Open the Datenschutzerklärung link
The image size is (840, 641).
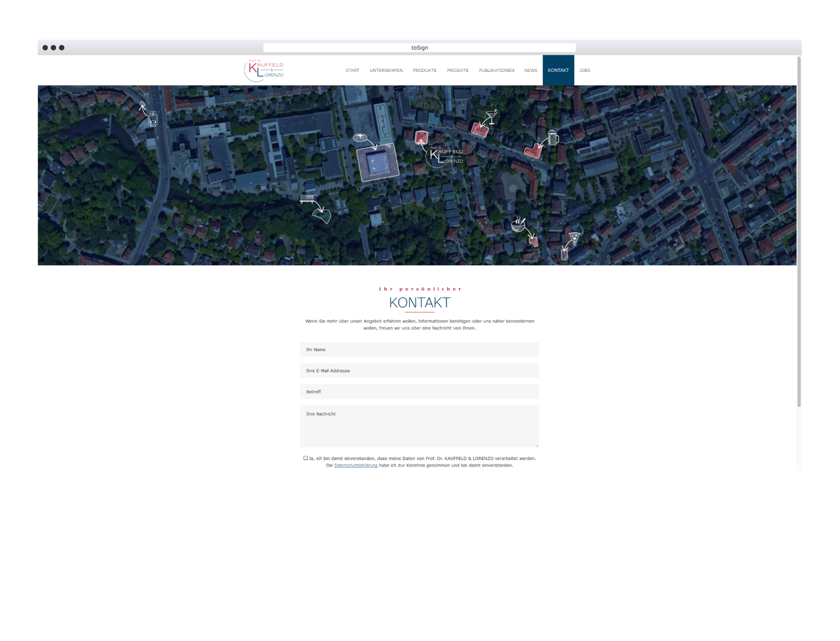click(355, 466)
